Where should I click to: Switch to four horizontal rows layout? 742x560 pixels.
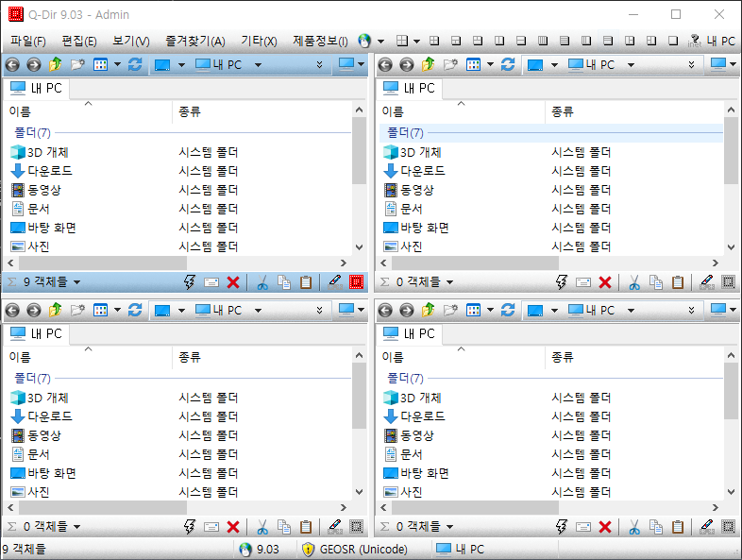(x=565, y=42)
